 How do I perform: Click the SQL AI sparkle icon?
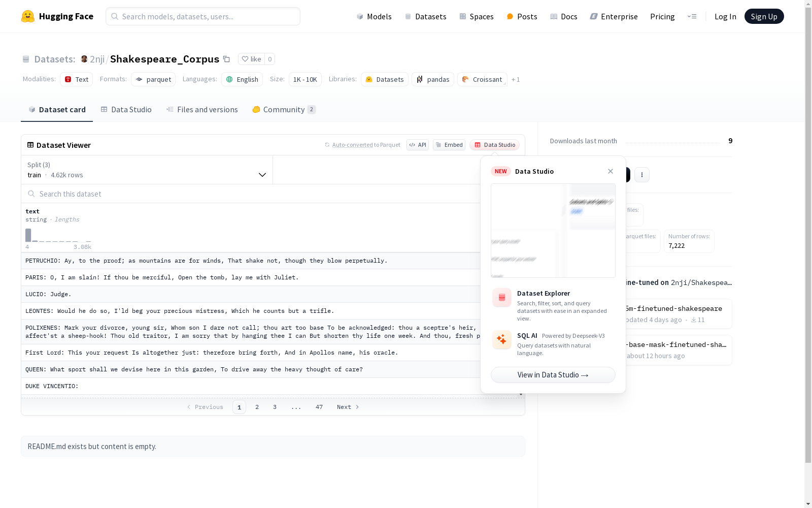pyautogui.click(x=502, y=340)
